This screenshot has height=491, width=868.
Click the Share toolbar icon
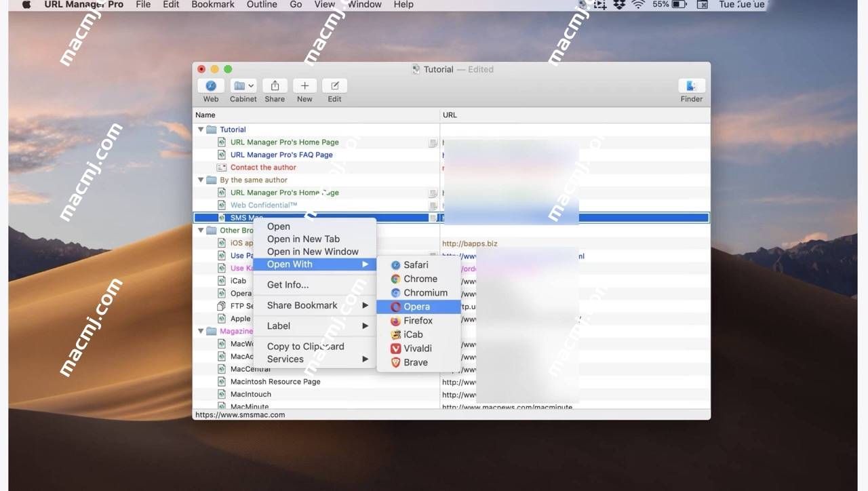[275, 86]
